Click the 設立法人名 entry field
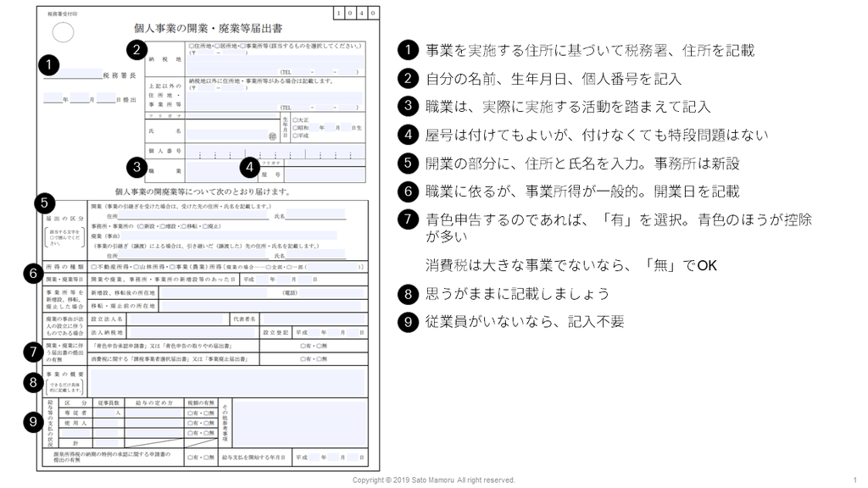The width and height of the screenshot is (868, 488). coord(176,319)
